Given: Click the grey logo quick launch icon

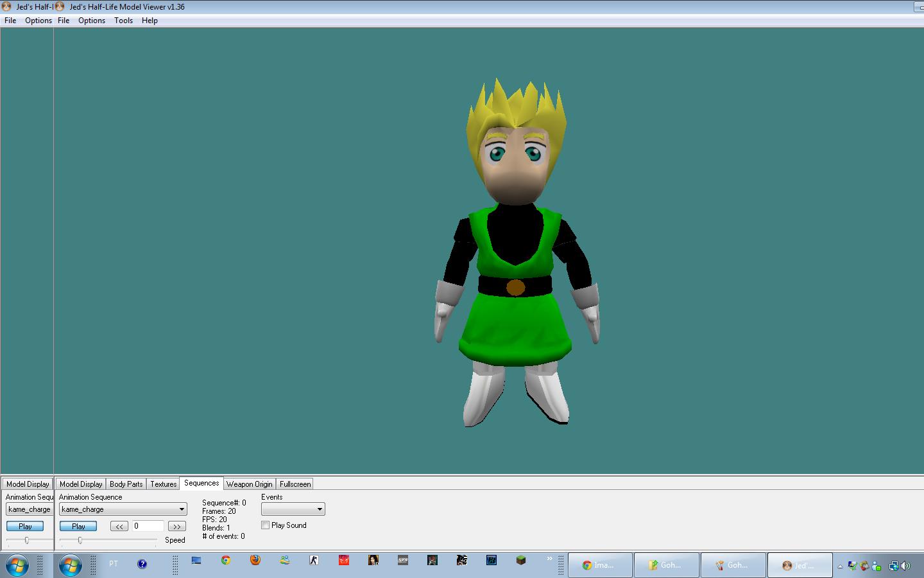Looking at the screenshot, I should [x=403, y=560].
